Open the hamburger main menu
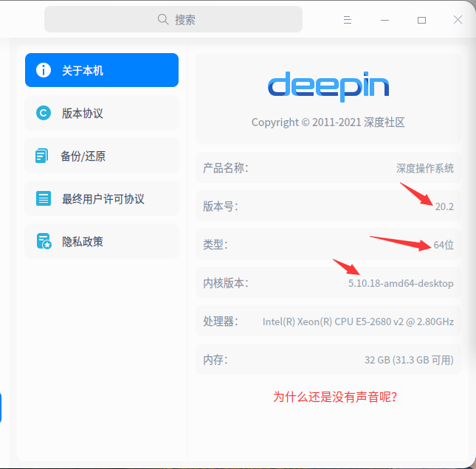 (x=348, y=20)
